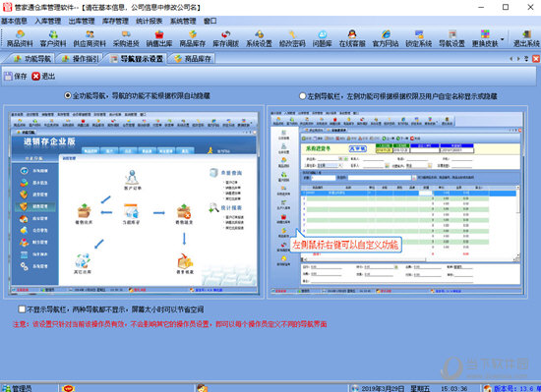
Task: Switch to 导航显示设置 tab
Action: (x=137, y=59)
